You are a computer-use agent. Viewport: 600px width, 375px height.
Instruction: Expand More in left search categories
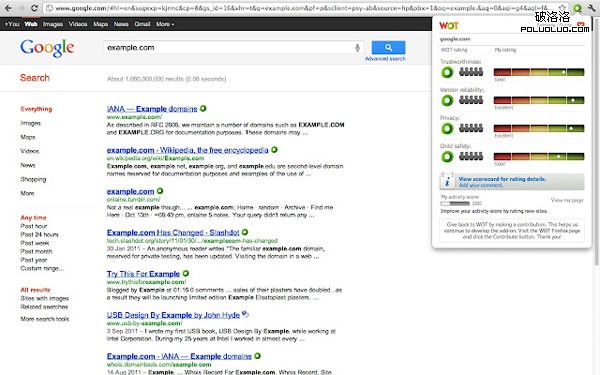[27, 193]
